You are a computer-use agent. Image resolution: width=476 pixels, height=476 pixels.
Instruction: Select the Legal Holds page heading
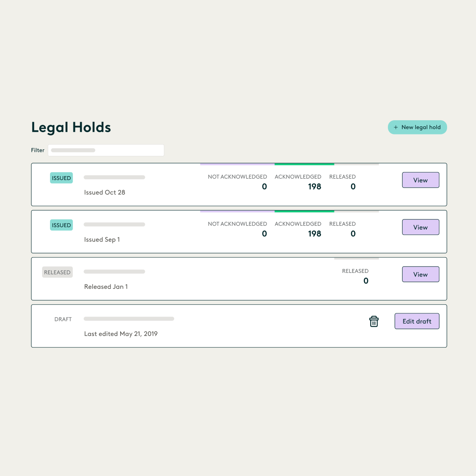pos(71,127)
